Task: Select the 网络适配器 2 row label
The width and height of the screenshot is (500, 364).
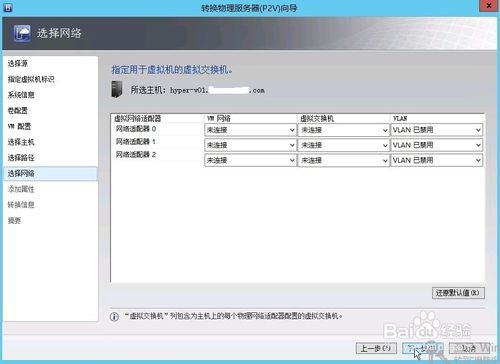Action: (x=136, y=155)
